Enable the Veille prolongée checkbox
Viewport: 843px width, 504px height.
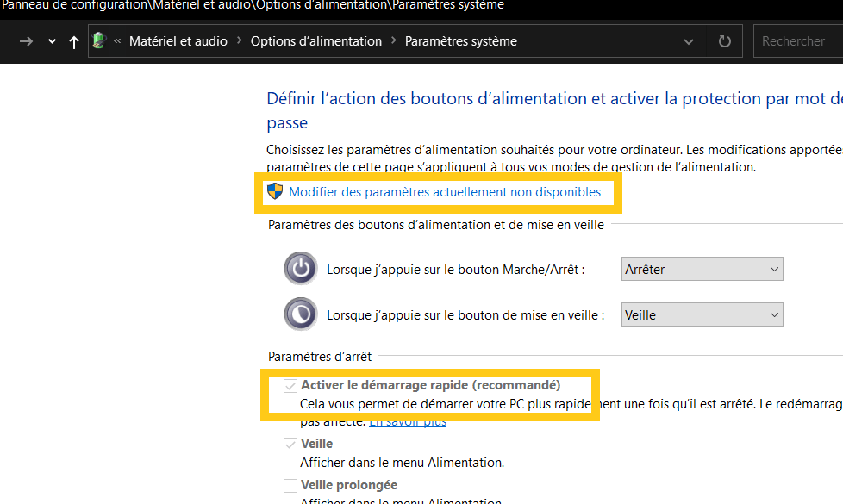[290, 486]
